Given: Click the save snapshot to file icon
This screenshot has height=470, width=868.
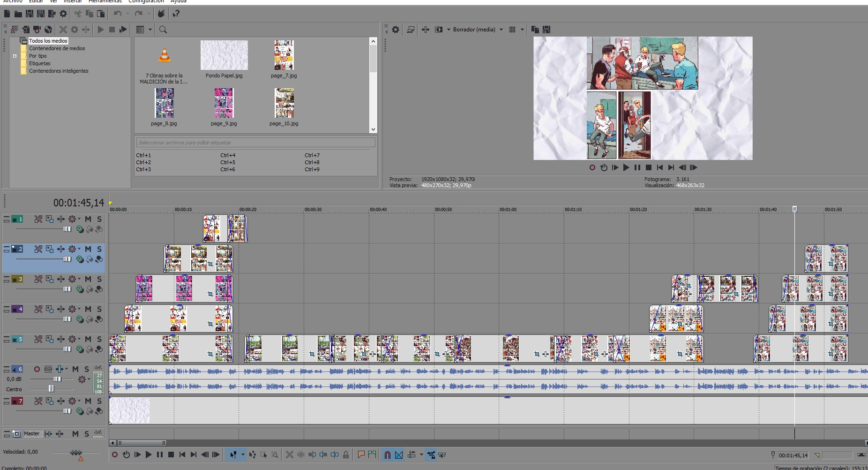Looking at the screenshot, I should tap(546, 30).
